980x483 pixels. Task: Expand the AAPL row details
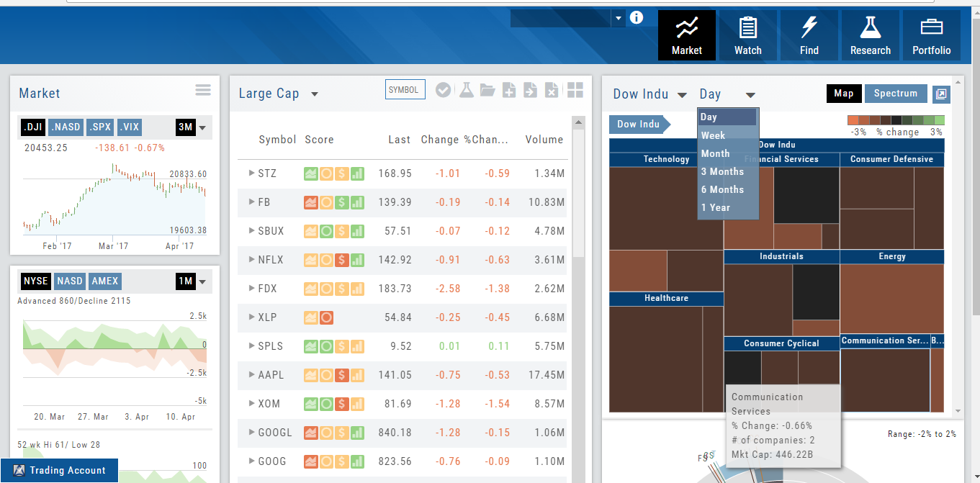[251, 374]
